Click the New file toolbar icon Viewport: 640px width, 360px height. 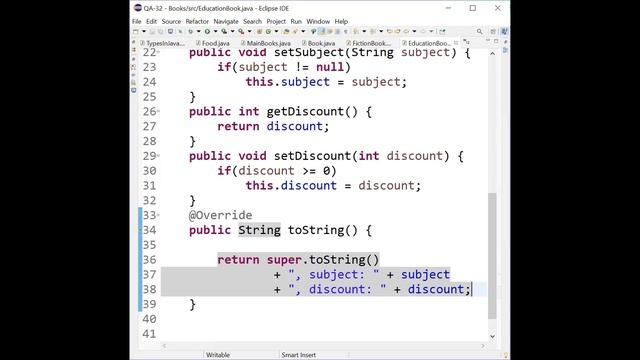pos(135,31)
